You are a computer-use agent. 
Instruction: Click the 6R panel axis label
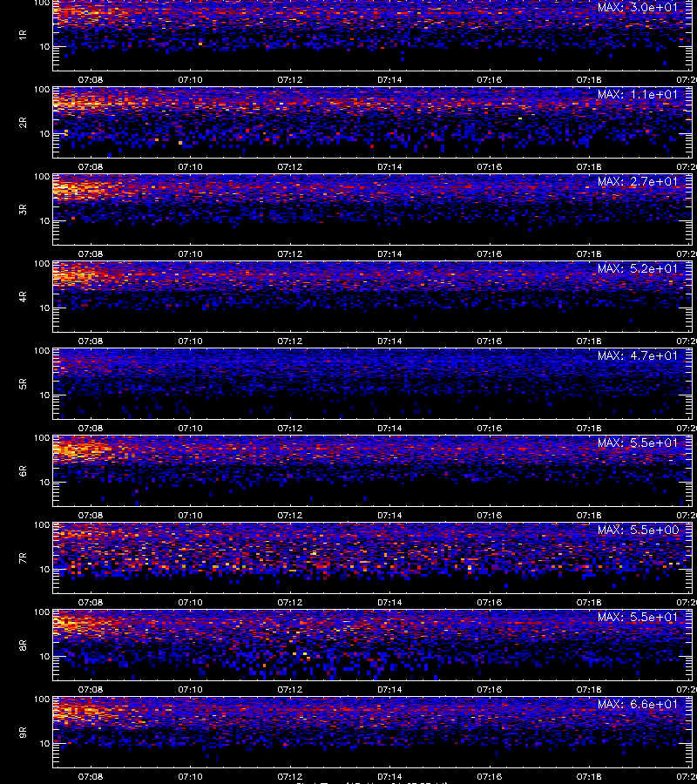[x=23, y=470]
